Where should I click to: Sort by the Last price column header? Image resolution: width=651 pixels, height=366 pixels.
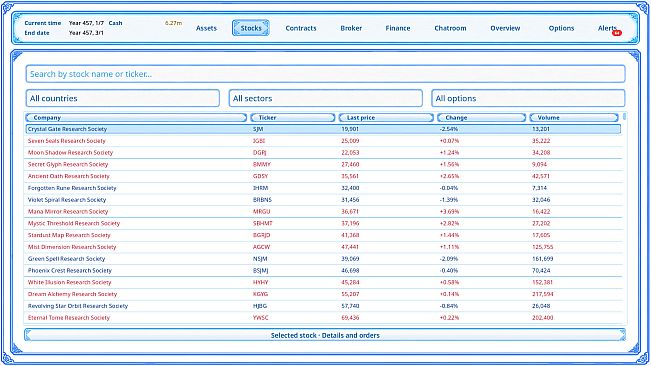(x=386, y=118)
